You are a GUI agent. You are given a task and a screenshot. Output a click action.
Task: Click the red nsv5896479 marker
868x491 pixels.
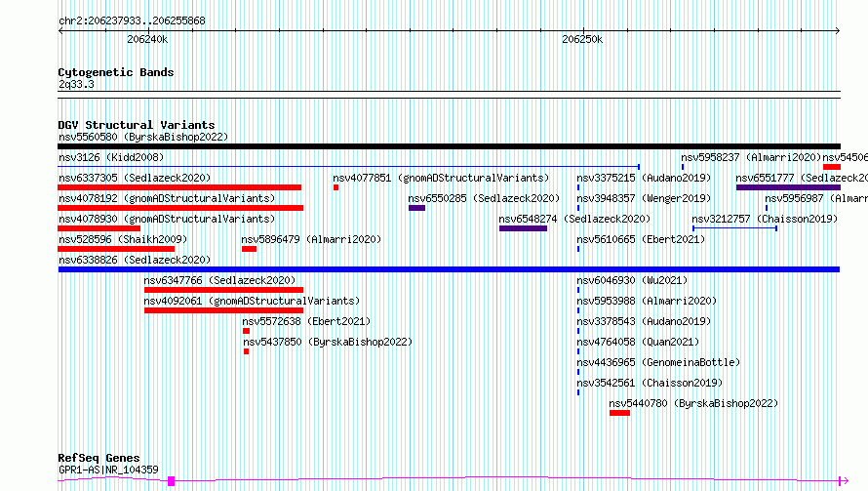(249, 249)
